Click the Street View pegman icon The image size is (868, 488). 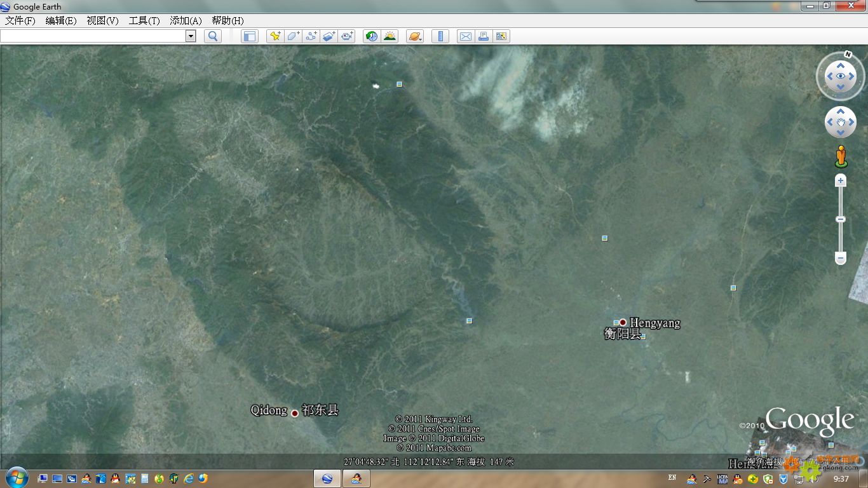pos(841,156)
